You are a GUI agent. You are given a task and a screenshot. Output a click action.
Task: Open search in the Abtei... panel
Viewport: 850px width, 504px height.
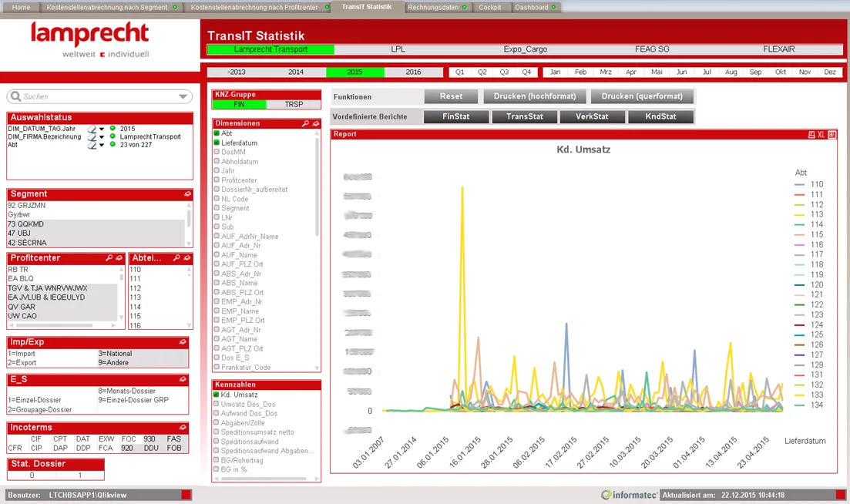[176, 258]
